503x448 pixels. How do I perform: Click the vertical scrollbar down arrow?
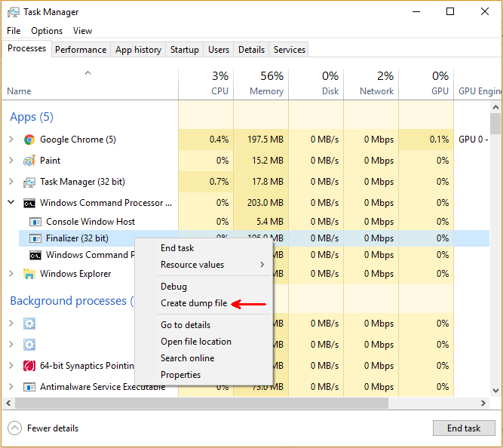point(495,391)
